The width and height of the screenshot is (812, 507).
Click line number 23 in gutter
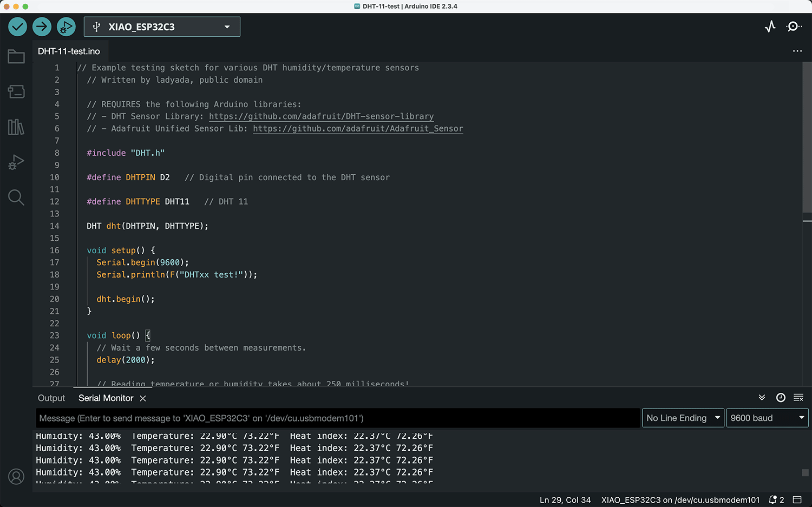pos(55,335)
